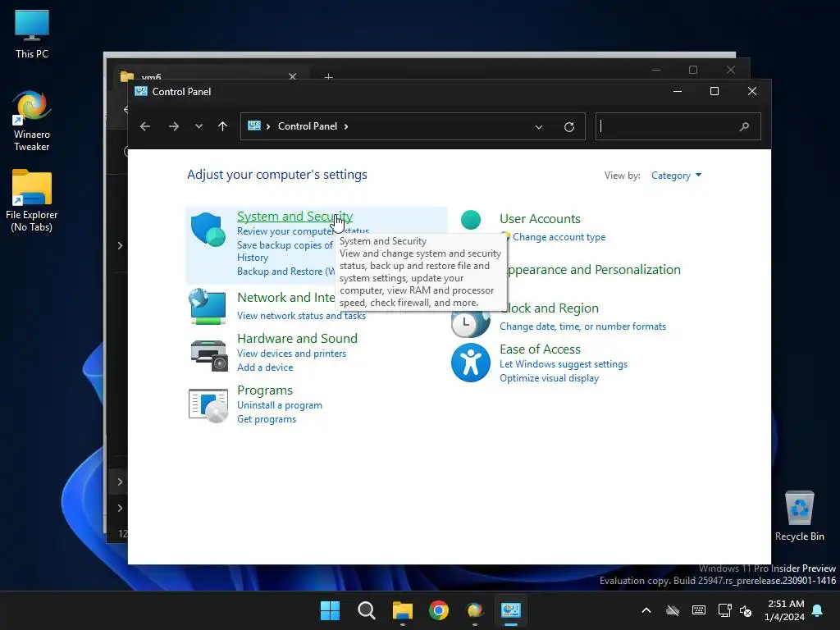840x630 pixels.
Task: Open the notification bell
Action: [818, 610]
